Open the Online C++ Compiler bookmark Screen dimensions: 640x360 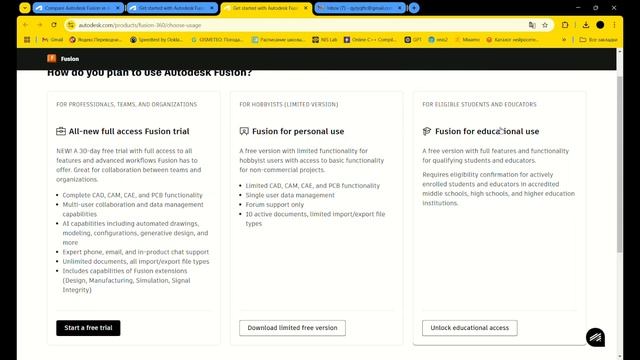370,40
